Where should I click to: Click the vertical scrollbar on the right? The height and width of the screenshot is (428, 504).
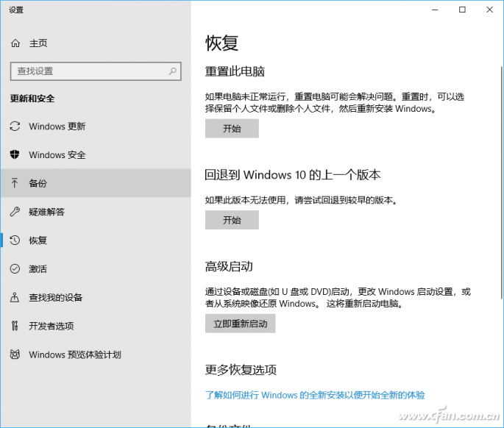click(501, 183)
